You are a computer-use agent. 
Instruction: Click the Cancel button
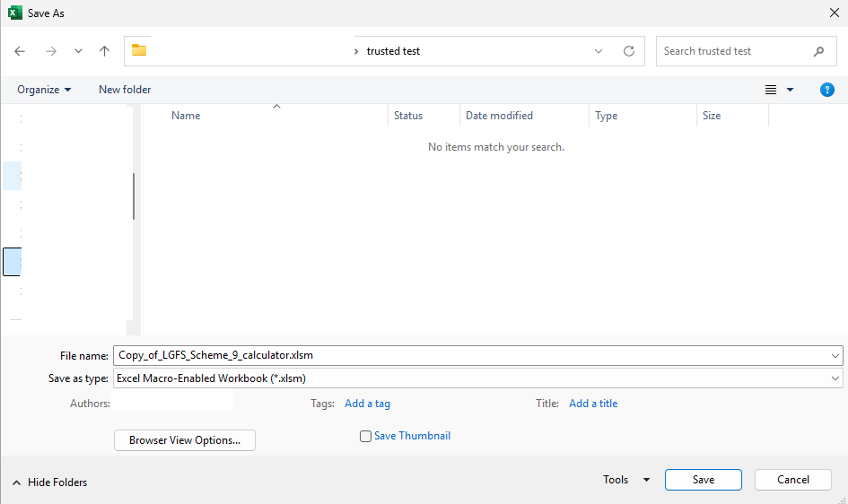click(793, 480)
